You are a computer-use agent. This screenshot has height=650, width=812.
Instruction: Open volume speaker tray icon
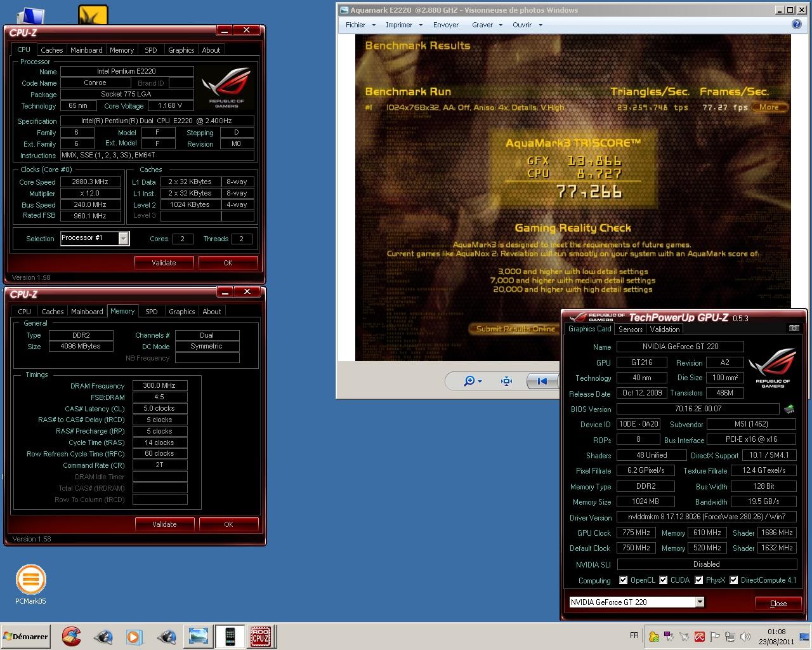745,636
